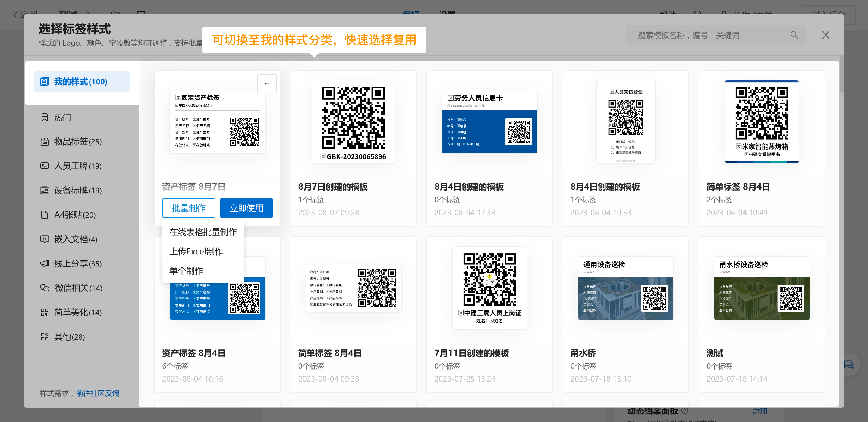Click the 线上分享 megaphone icon
This screenshot has height=422, width=868.
[x=45, y=263]
